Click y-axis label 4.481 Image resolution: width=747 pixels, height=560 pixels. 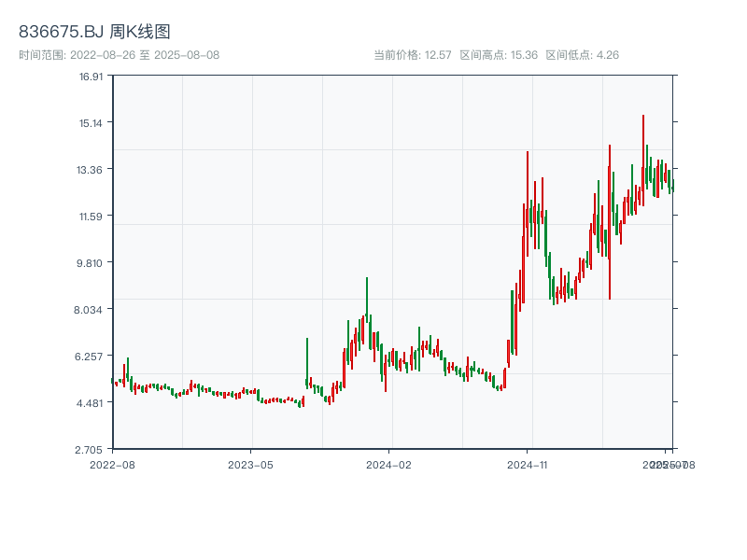90,403
